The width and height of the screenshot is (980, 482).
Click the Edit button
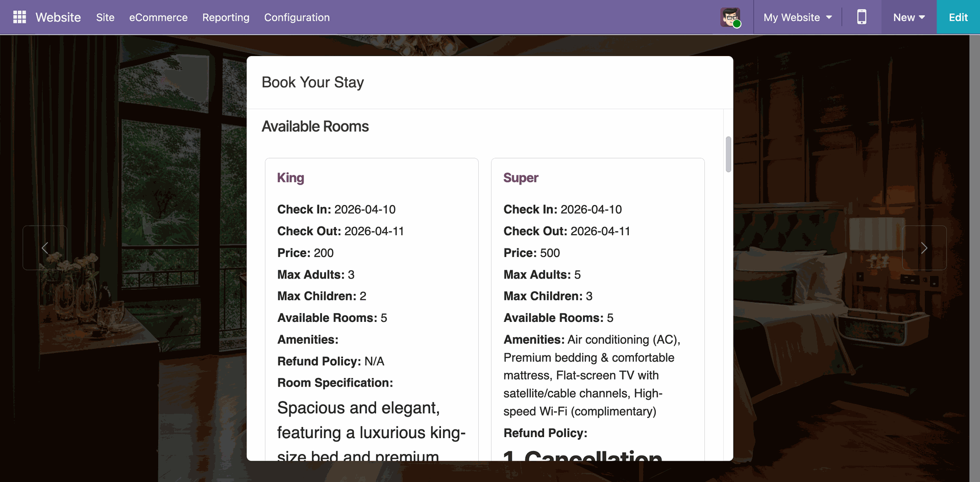[958, 17]
